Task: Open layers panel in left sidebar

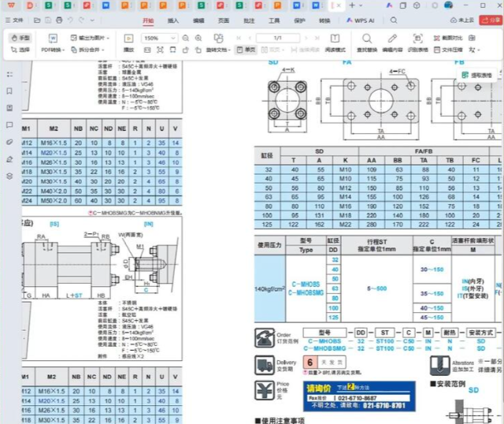Action: point(9,176)
